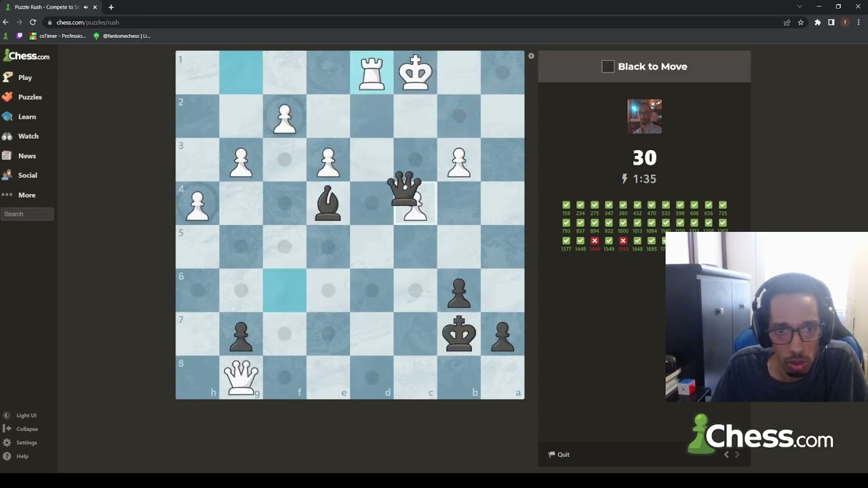Go forward in browser history
This screenshot has width=868, height=488.
tap(19, 22)
